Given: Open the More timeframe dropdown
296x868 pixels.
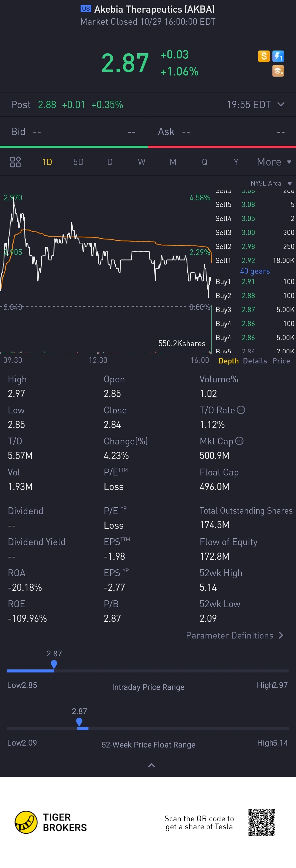Looking at the screenshot, I should coord(274,162).
